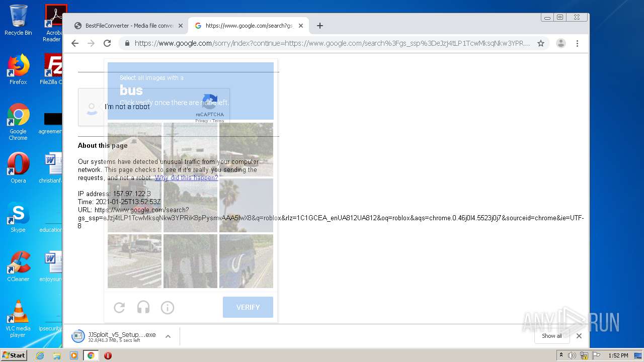Open the VLC media player desktop shortcut

pos(18,319)
